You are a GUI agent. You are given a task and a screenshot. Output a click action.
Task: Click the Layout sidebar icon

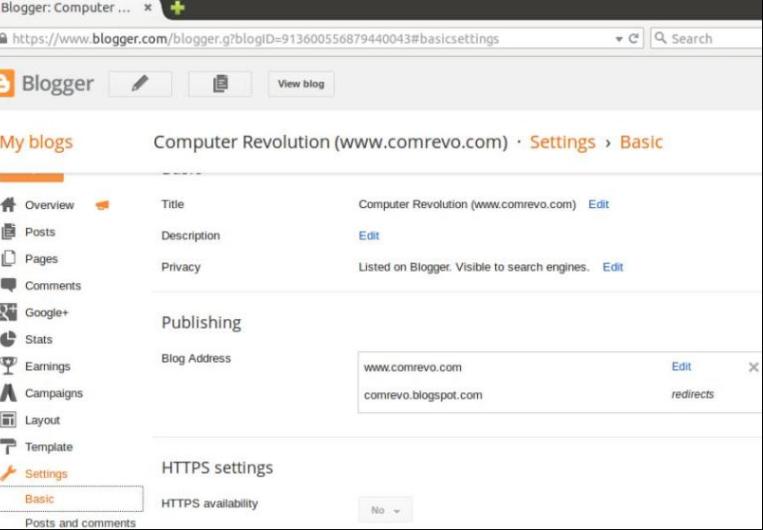coord(8,420)
